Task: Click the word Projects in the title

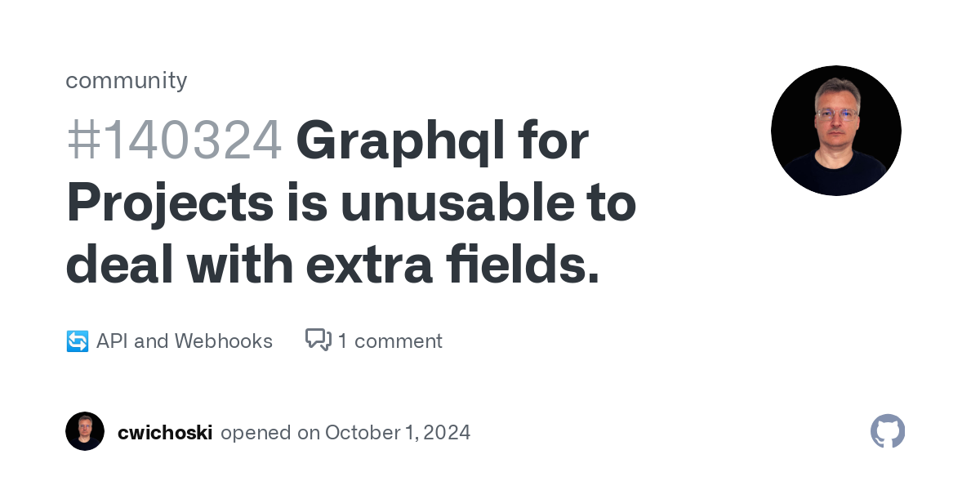Action: [170, 205]
